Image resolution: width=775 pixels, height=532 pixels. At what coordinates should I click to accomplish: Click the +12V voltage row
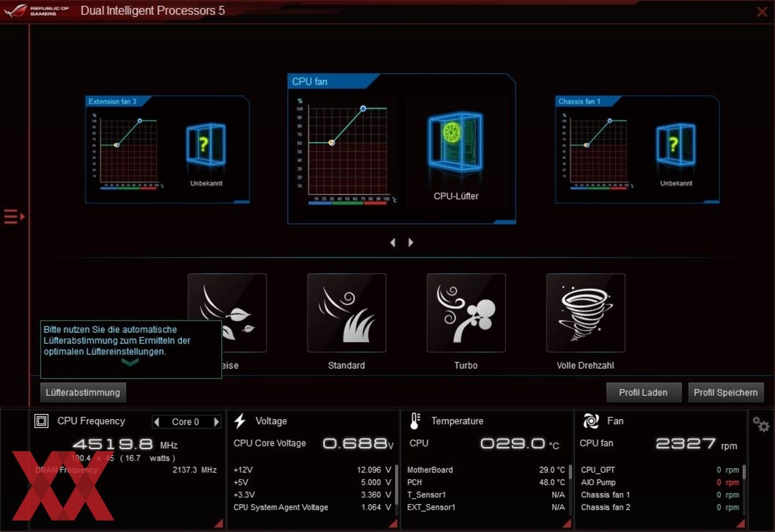312,470
